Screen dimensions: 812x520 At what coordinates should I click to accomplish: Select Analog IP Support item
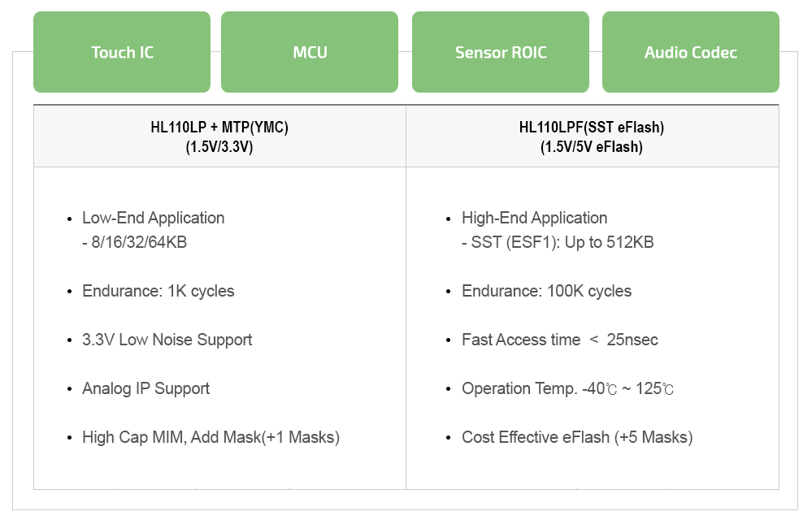tap(145, 388)
